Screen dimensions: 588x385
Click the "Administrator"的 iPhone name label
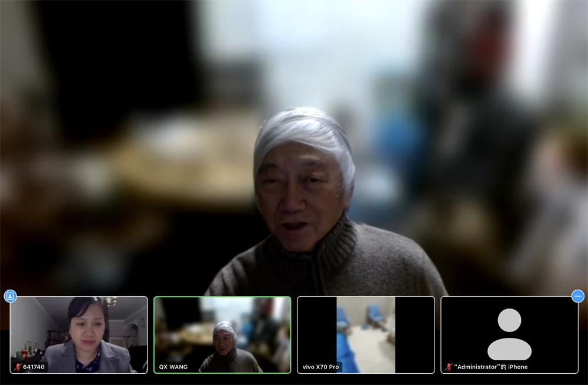(490, 367)
